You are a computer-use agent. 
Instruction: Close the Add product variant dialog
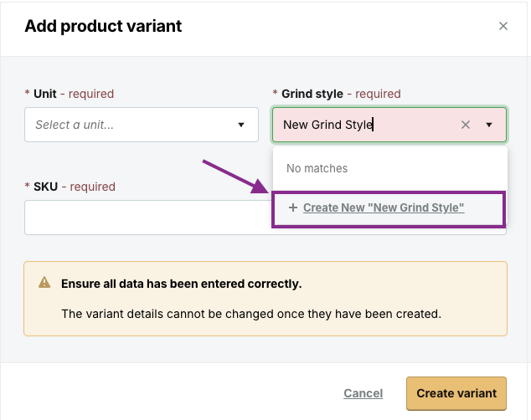[503, 26]
